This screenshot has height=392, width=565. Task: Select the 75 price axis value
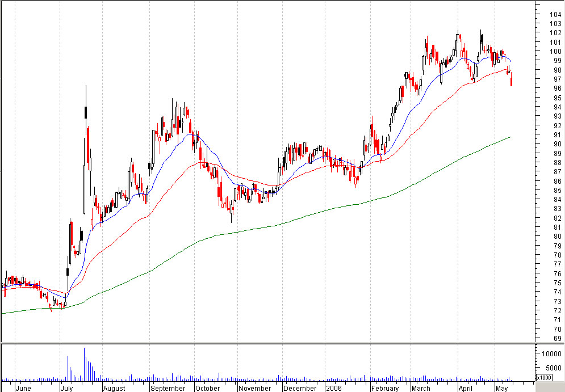558,283
